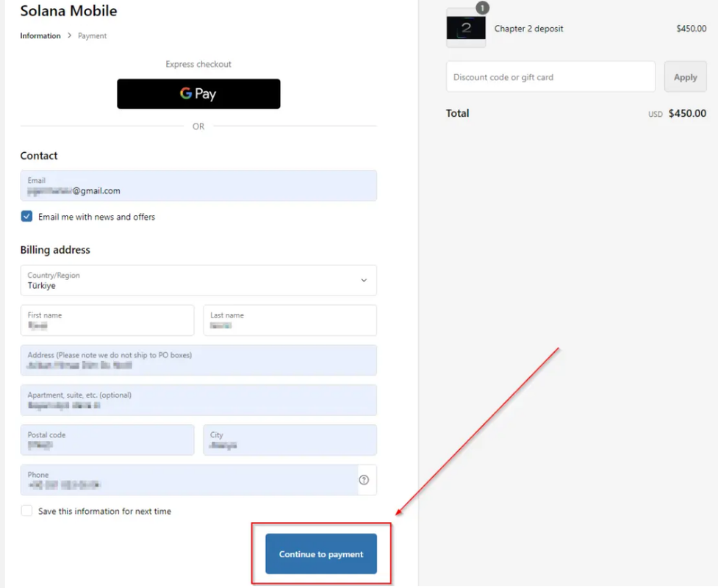Select the First name field

click(x=107, y=320)
